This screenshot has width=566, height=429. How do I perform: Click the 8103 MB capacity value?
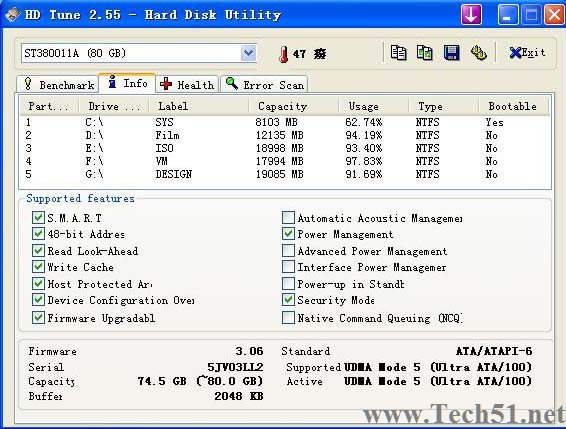pos(277,122)
